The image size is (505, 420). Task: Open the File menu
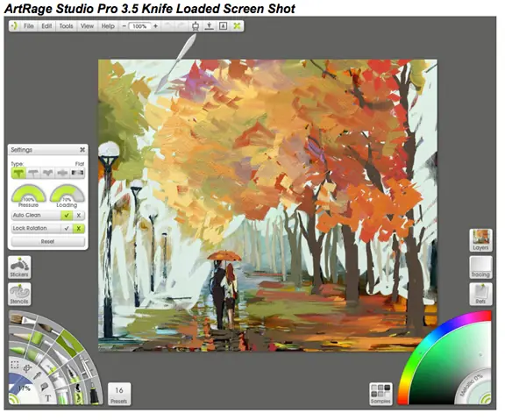click(29, 26)
